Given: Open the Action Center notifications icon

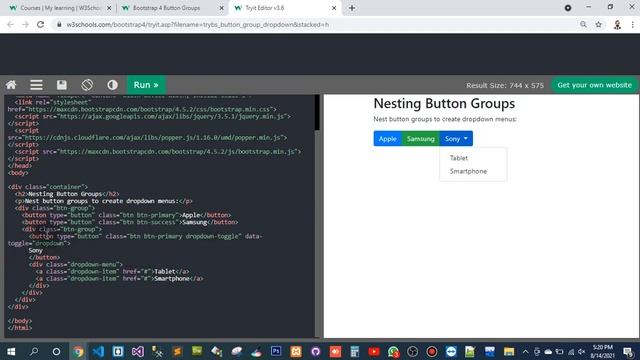Looking at the screenshot, I should point(628,352).
